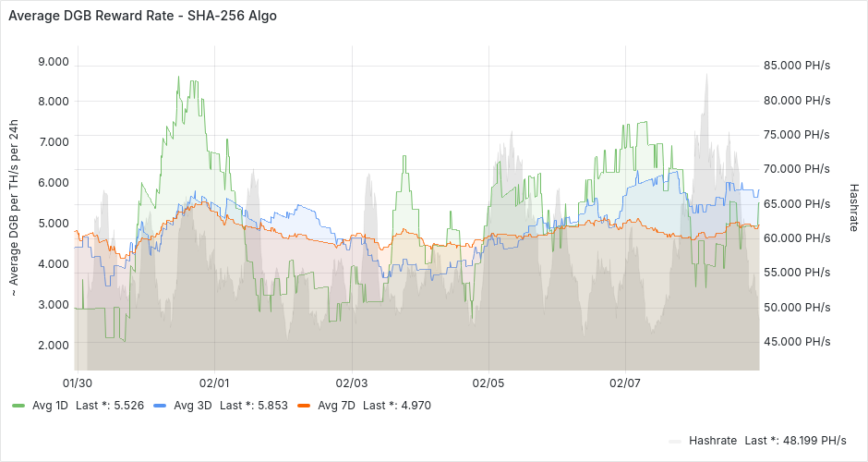Click the orange Avg 7D legend color line
868x462 pixels.
[x=303, y=406]
